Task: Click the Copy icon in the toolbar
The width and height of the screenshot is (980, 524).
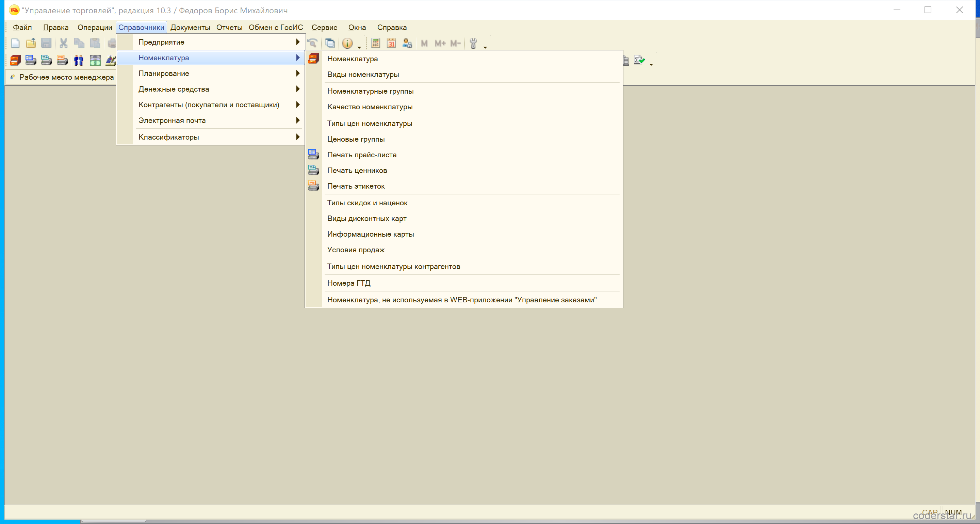Action: 79,43
